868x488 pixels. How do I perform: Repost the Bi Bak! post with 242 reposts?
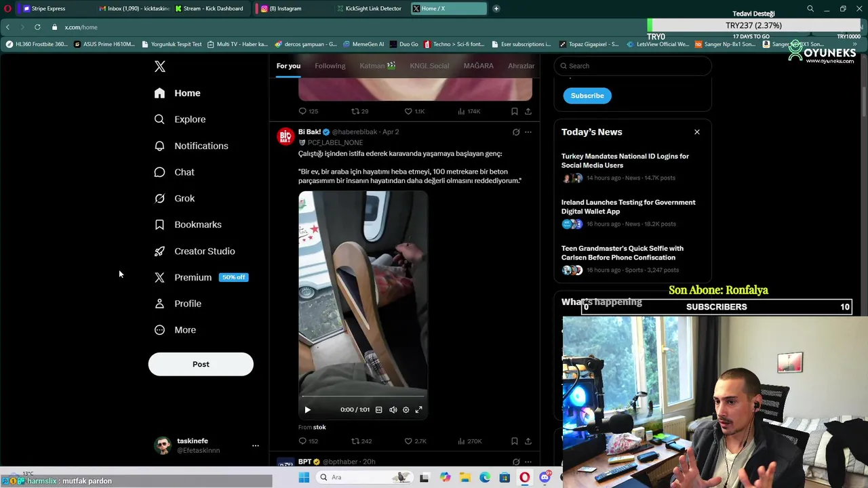coord(361,441)
